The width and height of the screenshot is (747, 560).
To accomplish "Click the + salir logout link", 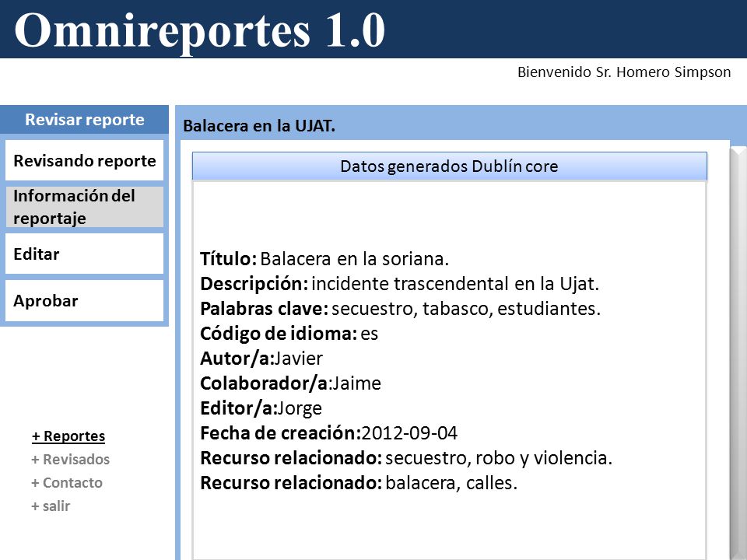I will (x=51, y=506).
